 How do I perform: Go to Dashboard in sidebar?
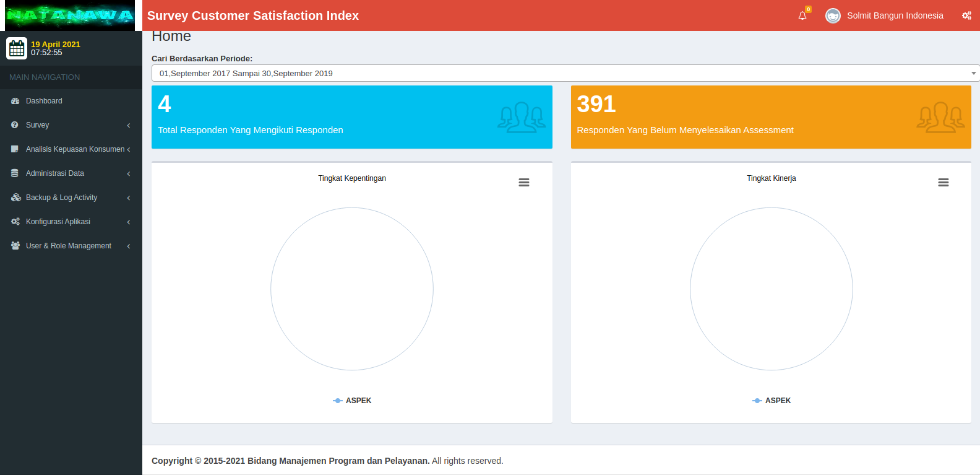(x=44, y=101)
